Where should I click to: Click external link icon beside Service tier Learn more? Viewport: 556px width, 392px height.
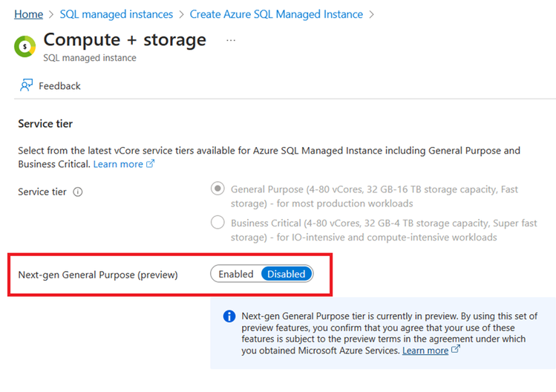151,164
